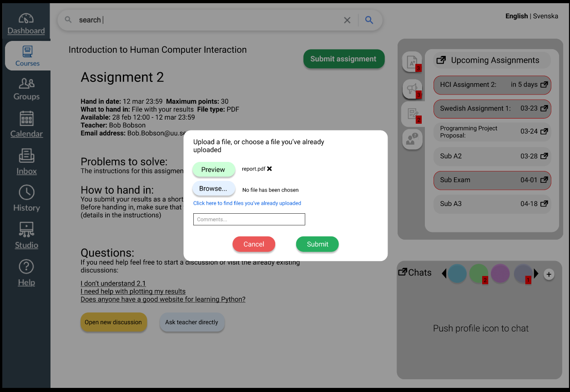Pop out Upcoming Assignments panel
The image size is (570, 392).
(x=441, y=60)
